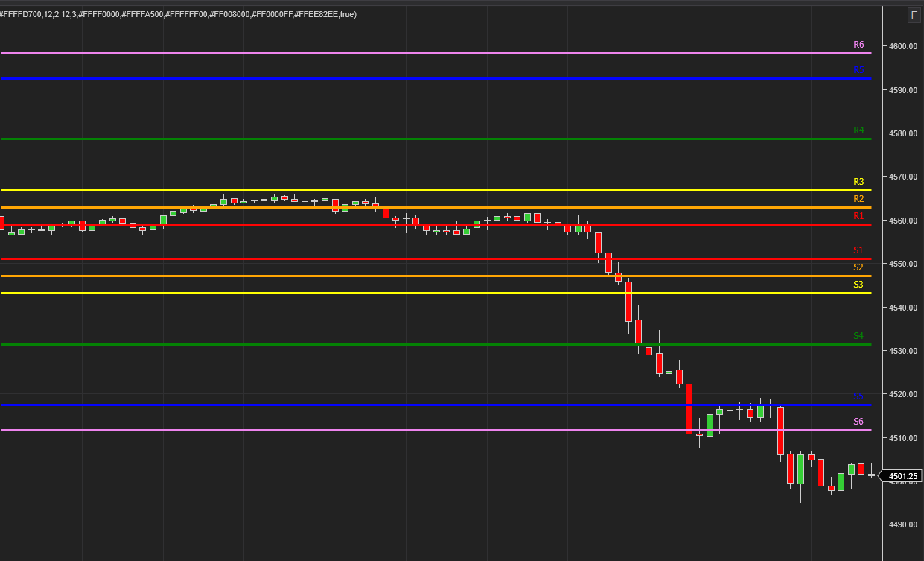Click the F button in the top-right corner
Screen dimensions: 924x561
914,15
